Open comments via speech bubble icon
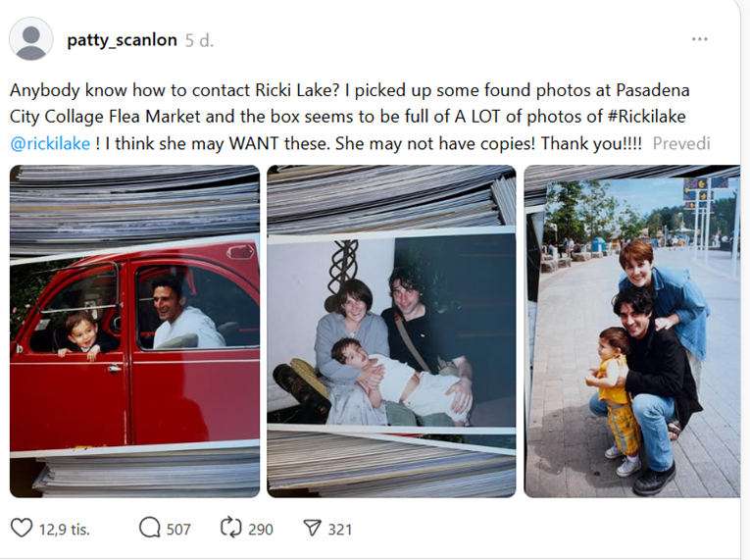The width and height of the screenshot is (750, 560). 150,529
